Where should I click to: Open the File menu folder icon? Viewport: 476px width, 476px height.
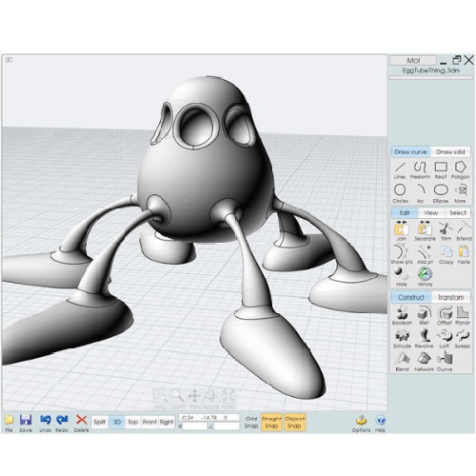[10, 424]
